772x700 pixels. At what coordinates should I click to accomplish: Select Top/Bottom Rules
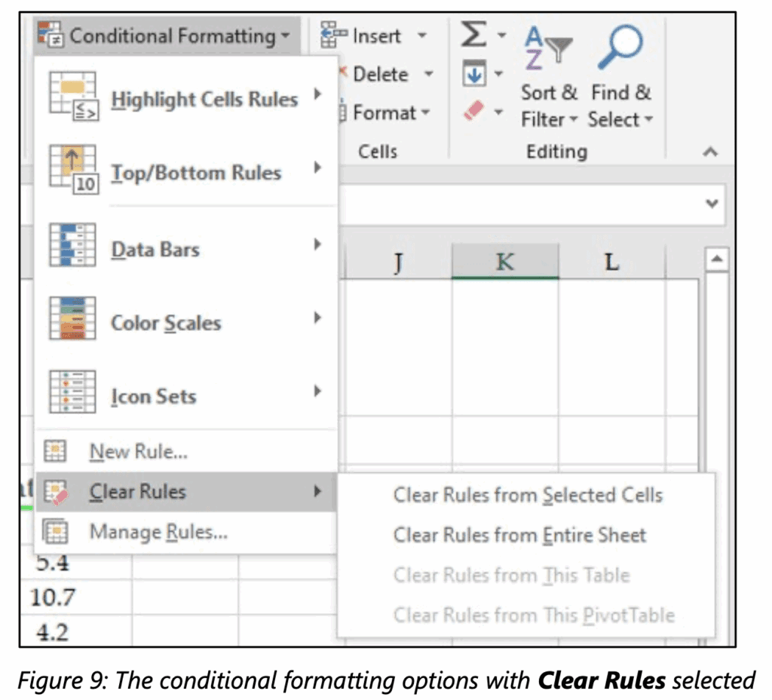tap(188, 173)
